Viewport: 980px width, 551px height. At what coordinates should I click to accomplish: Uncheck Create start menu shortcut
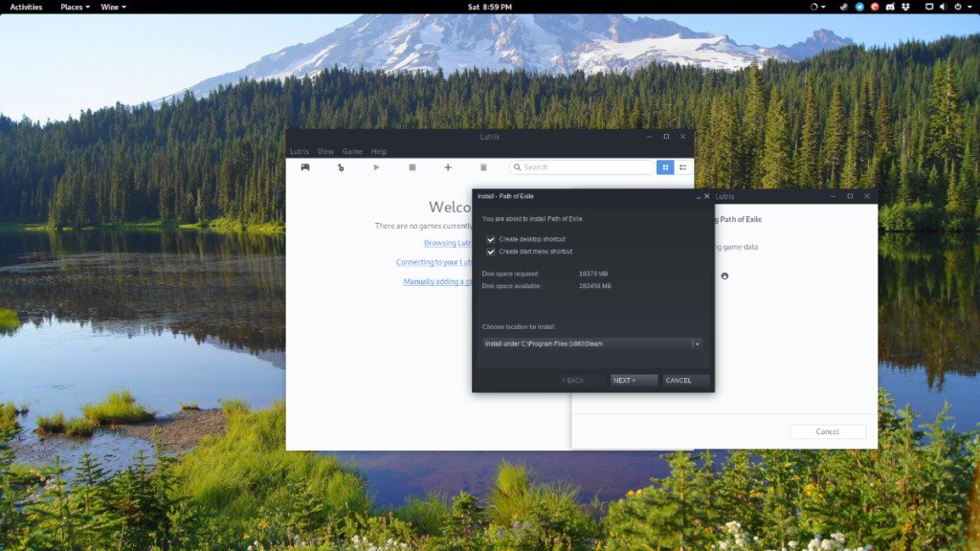(x=491, y=252)
